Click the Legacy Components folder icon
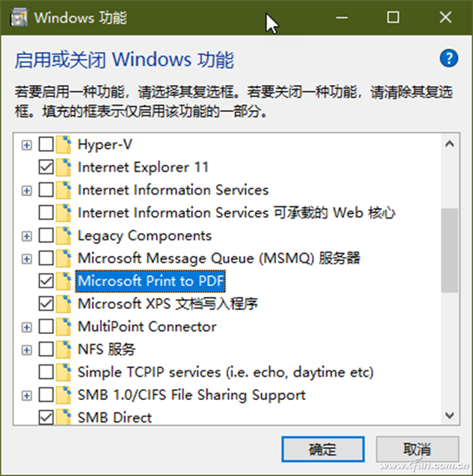 coord(64,236)
